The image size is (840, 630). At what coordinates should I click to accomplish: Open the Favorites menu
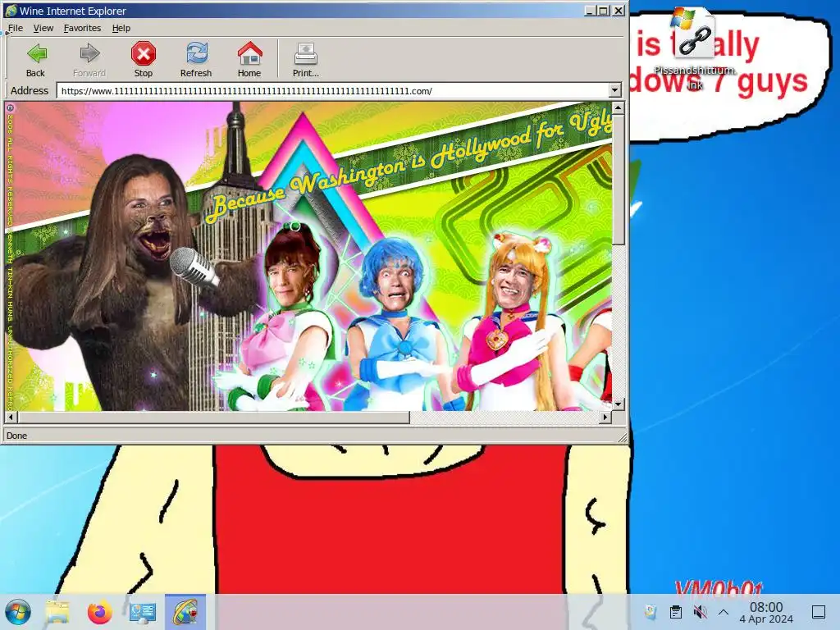(82, 28)
